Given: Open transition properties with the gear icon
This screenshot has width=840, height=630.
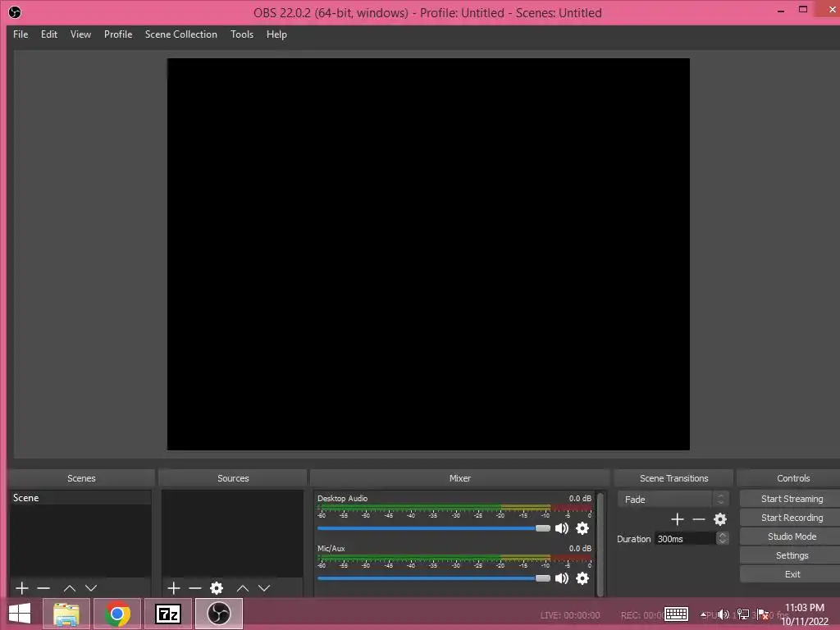Looking at the screenshot, I should tap(720, 519).
